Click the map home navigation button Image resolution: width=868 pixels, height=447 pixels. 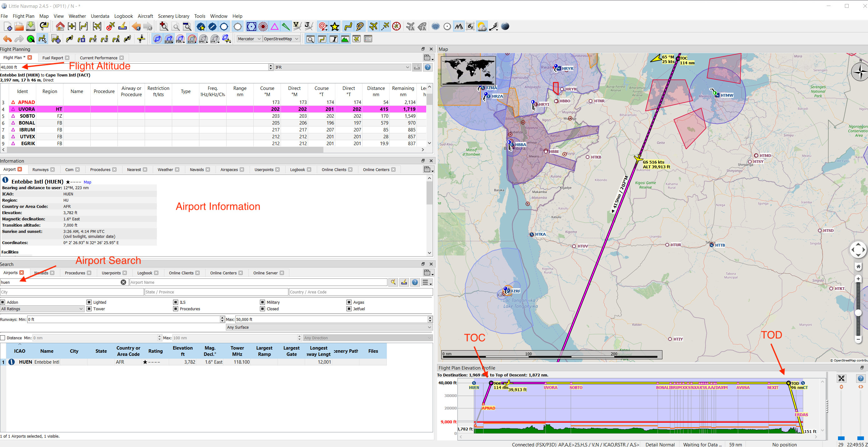pos(858,266)
